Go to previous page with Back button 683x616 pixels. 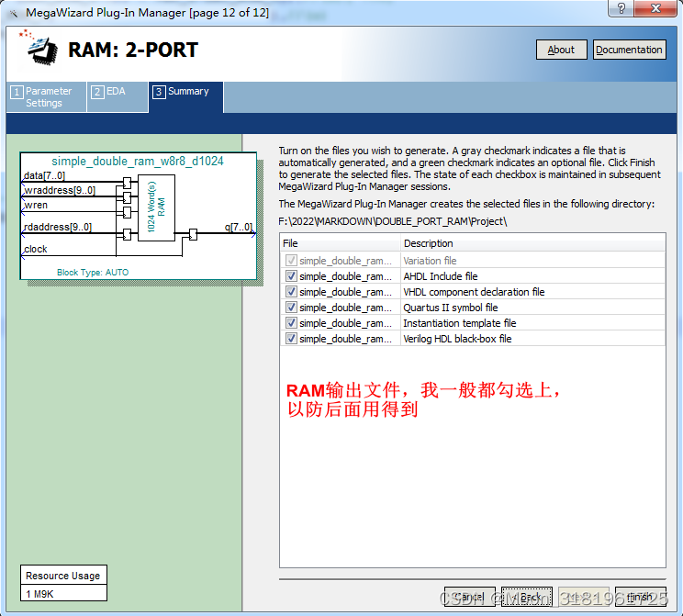click(x=527, y=597)
